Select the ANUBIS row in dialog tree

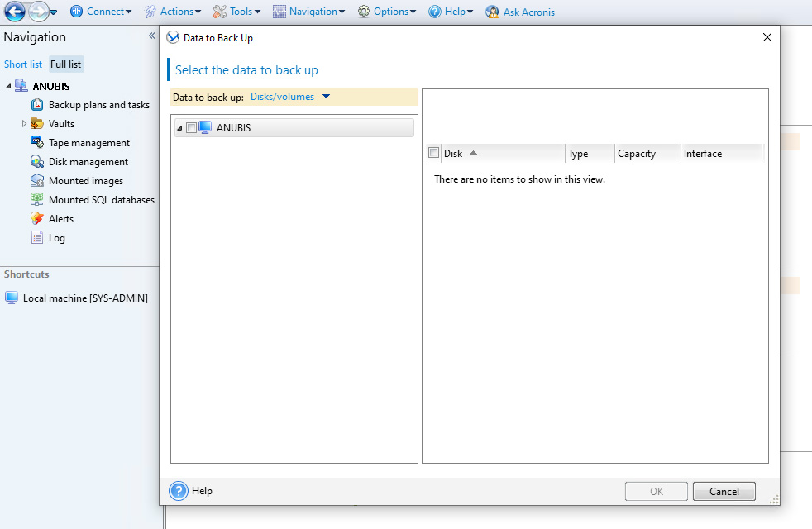point(294,128)
